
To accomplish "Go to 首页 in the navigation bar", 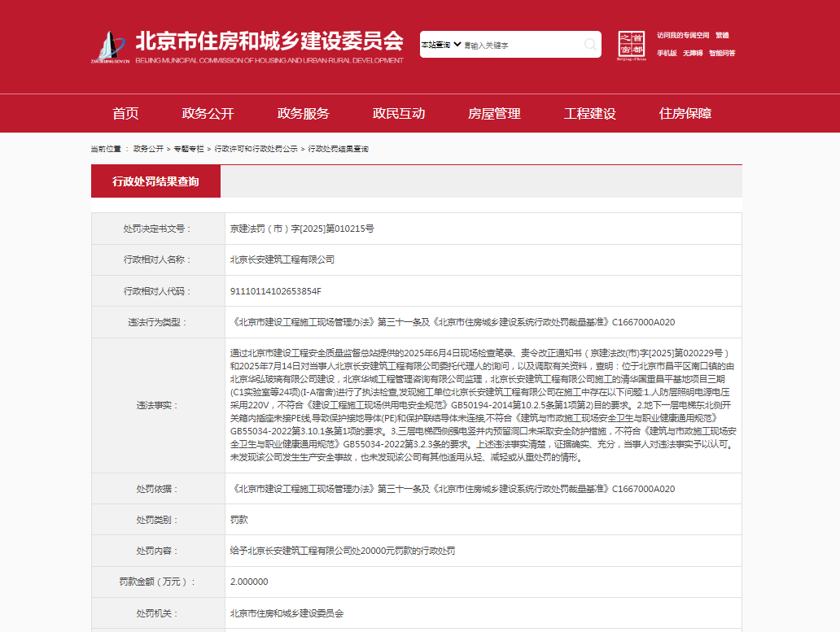I will click(125, 114).
